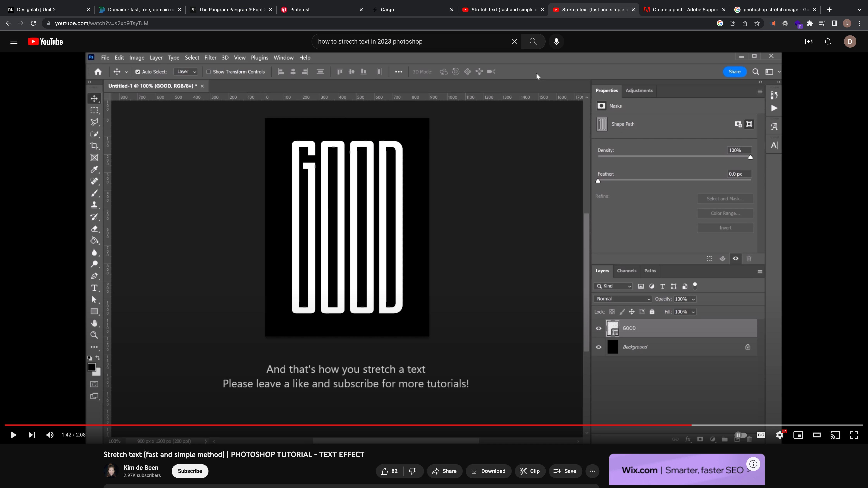Screen dimensions: 868x488
Task: Hide the GOOD layer visibility eye
Action: (598, 328)
